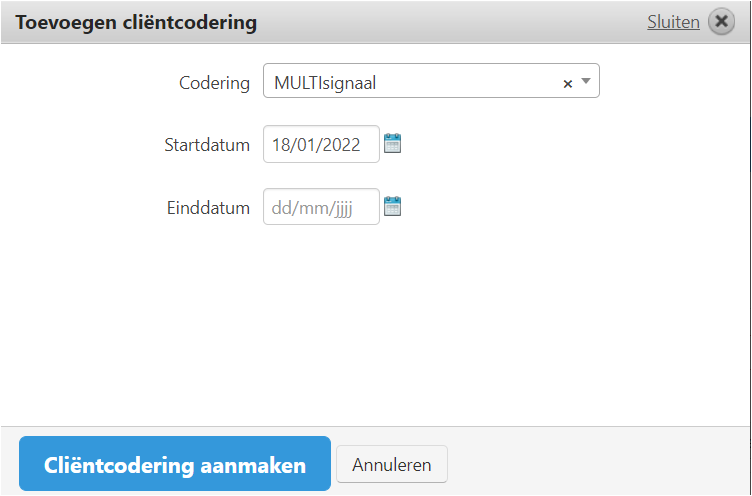Click the Sluiten link
This screenshot has height=496, width=752.
[x=673, y=22]
